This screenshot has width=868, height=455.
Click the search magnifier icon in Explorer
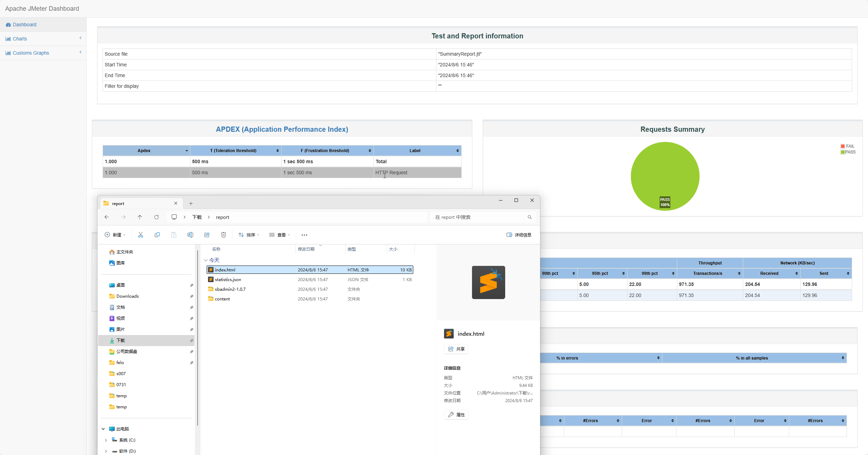(x=530, y=217)
